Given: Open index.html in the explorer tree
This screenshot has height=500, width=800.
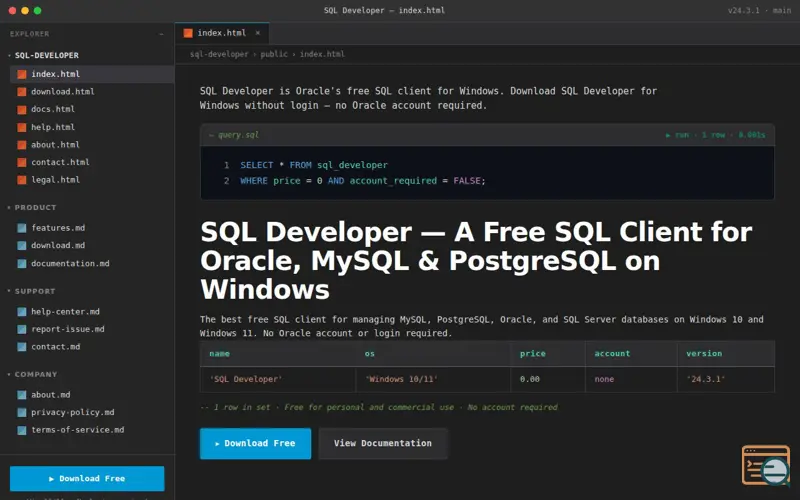Looking at the screenshot, I should pyautogui.click(x=92, y=74).
